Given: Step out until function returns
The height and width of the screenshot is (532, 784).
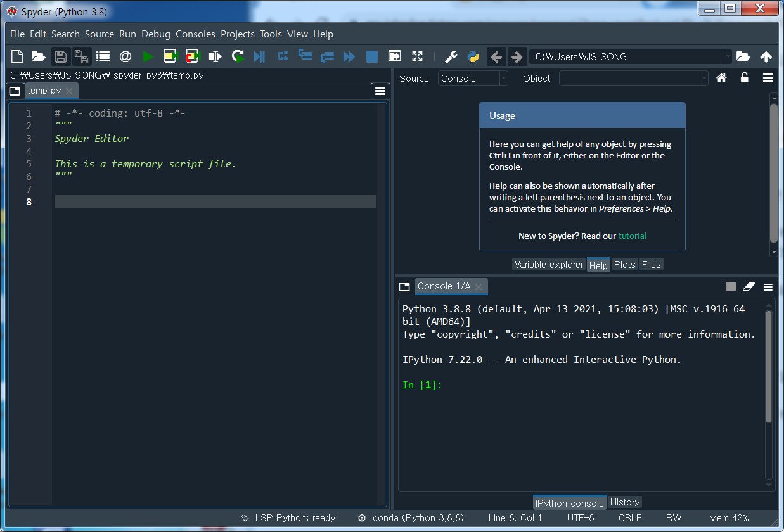Looking at the screenshot, I should 327,56.
